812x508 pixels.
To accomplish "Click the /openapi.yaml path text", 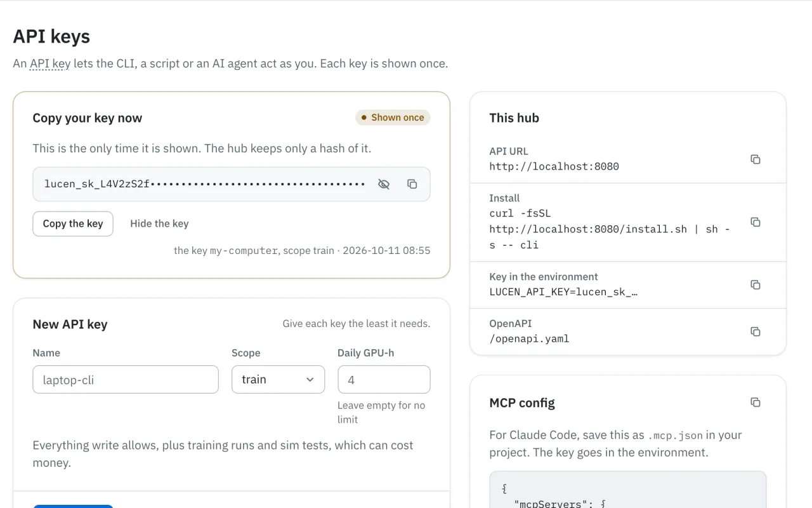I will (x=530, y=338).
